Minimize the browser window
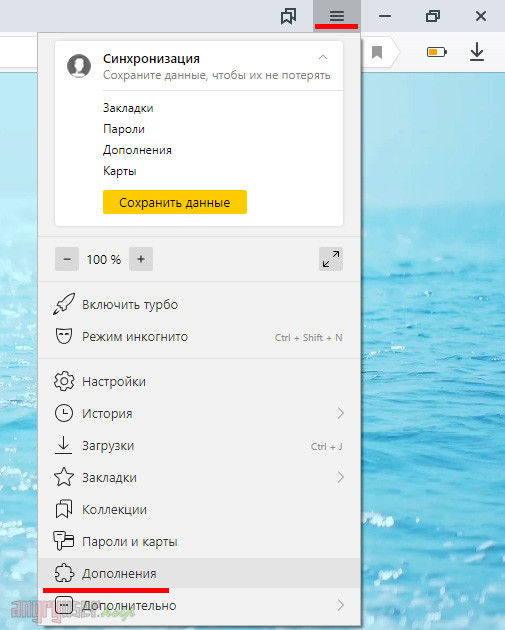 [x=385, y=16]
